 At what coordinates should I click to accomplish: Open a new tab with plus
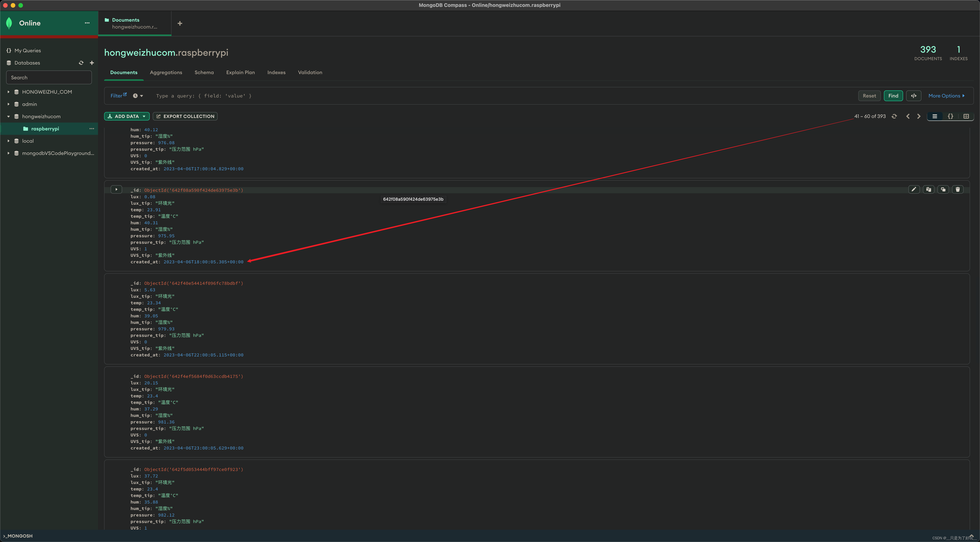click(180, 23)
